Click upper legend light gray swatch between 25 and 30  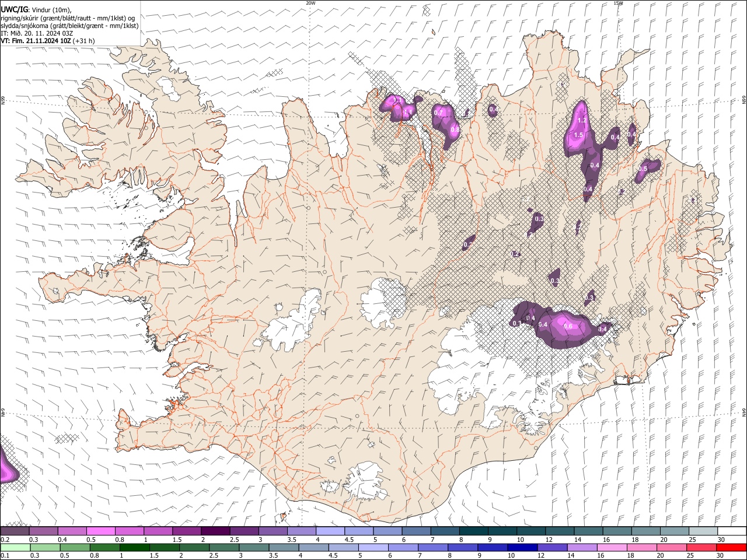point(704,531)
